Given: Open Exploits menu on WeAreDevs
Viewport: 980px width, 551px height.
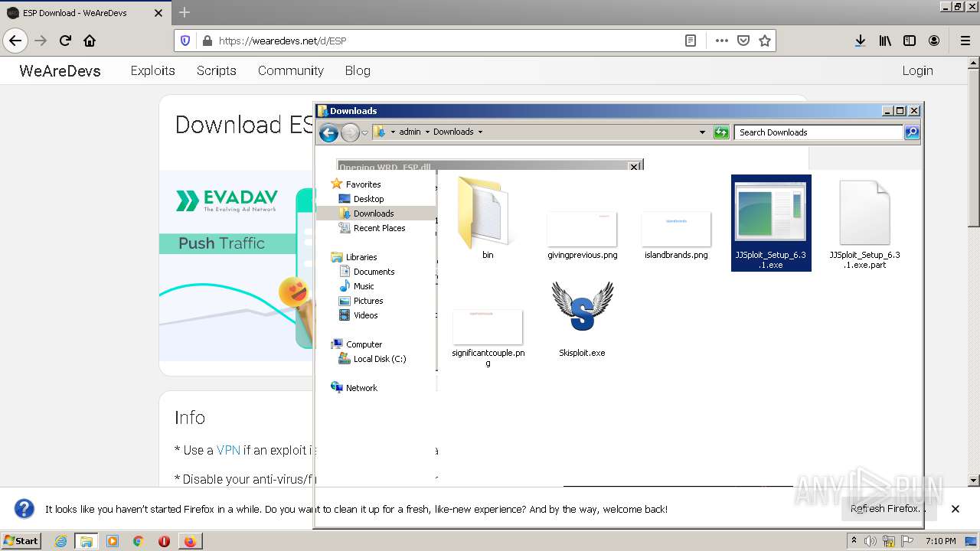Looking at the screenshot, I should [152, 70].
